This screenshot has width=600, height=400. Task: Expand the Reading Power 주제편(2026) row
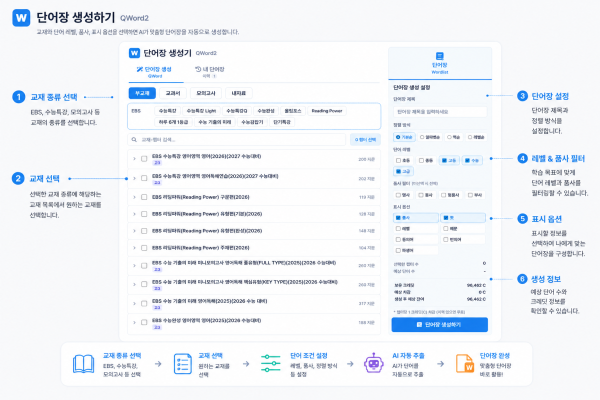134,248
